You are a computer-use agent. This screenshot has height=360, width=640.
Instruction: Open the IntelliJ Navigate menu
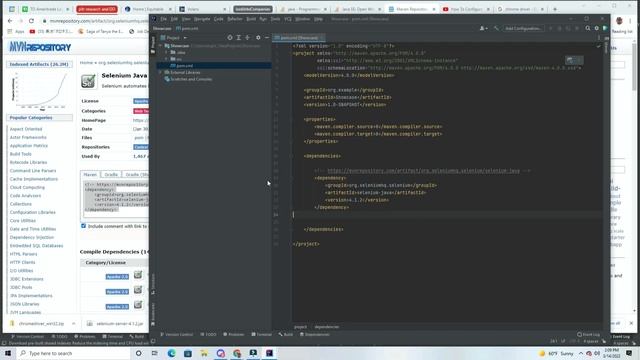coord(202,19)
